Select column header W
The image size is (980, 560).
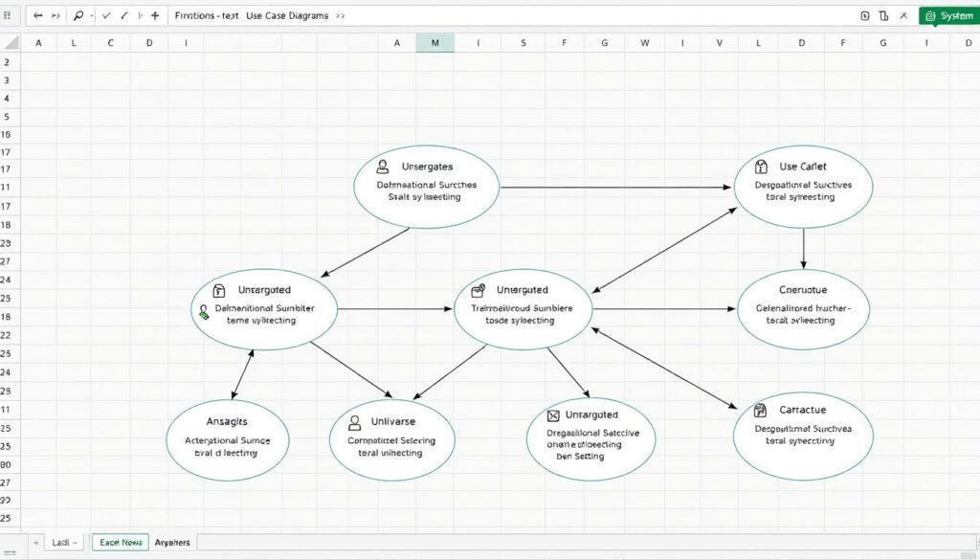point(644,42)
